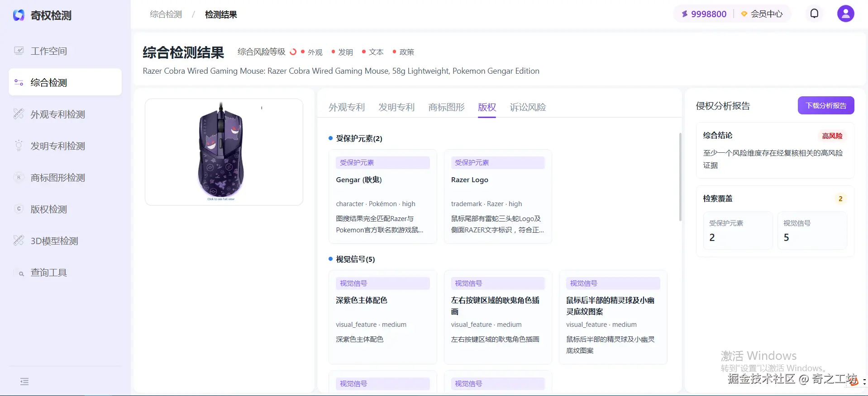868x396 pixels.
Task: Switch to the 商标图形 tab
Action: coord(446,107)
